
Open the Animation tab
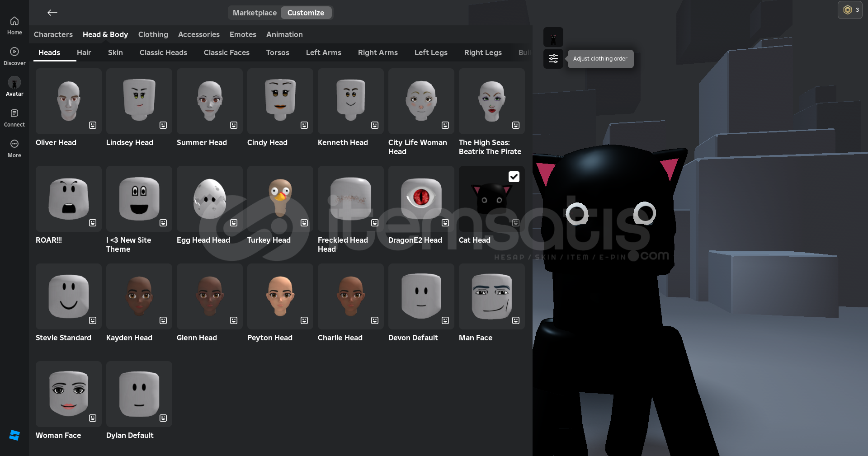(284, 34)
